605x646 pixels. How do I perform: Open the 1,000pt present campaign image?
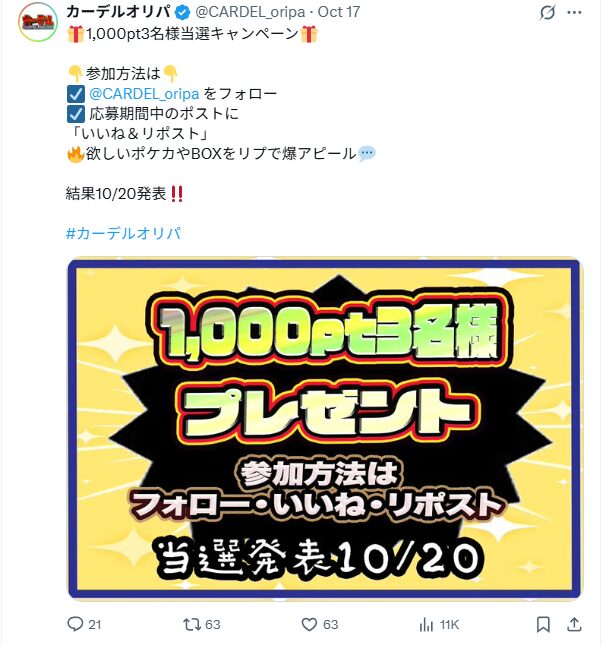324,428
